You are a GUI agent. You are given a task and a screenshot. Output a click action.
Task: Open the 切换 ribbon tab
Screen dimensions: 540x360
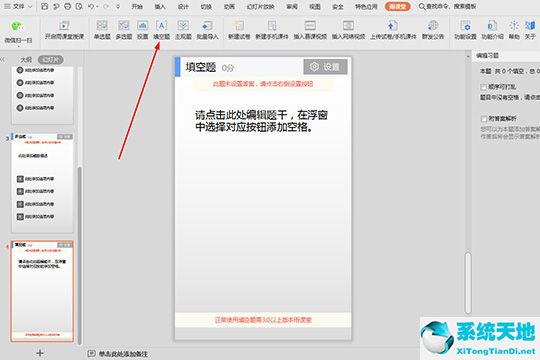206,6
